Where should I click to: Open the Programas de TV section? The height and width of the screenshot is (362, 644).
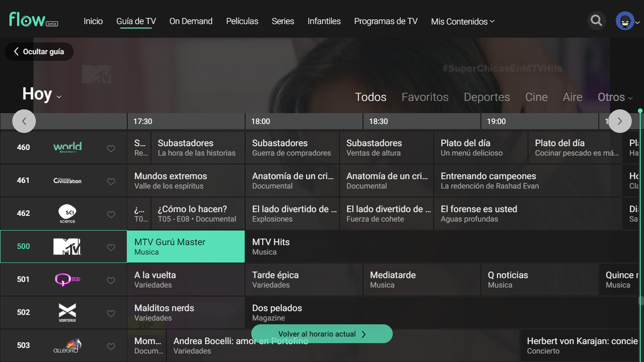386,21
